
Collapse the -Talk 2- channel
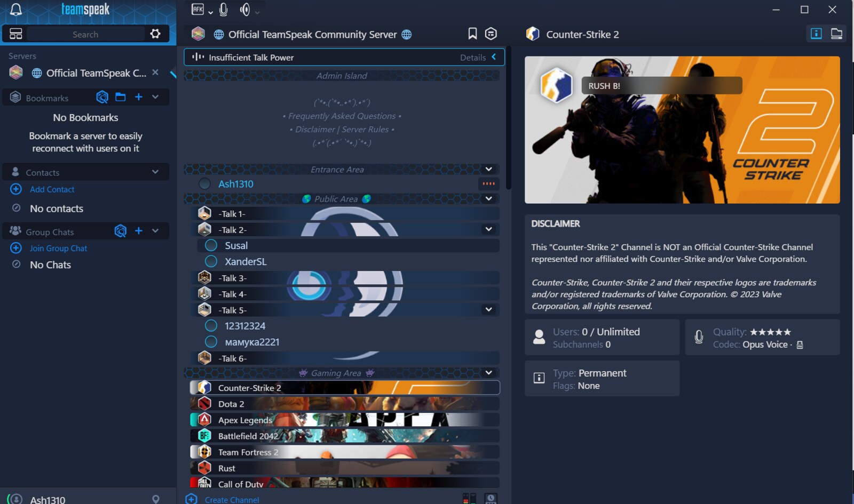click(488, 229)
